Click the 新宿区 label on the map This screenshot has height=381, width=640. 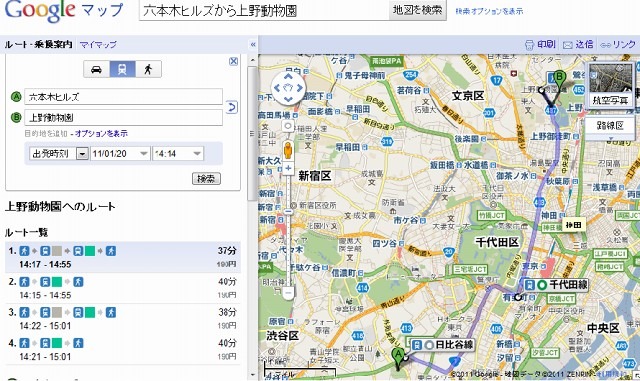point(315,176)
